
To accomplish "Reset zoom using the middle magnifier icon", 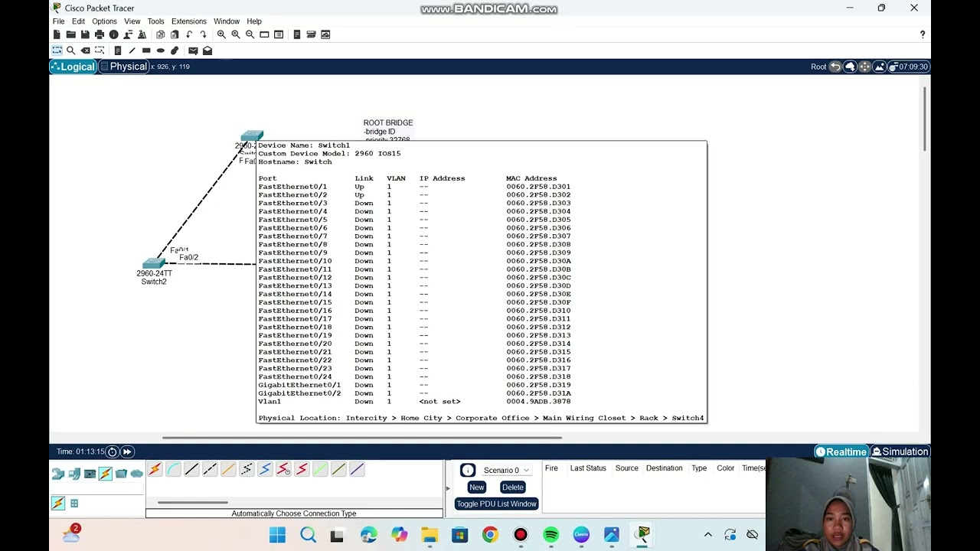I will [235, 34].
